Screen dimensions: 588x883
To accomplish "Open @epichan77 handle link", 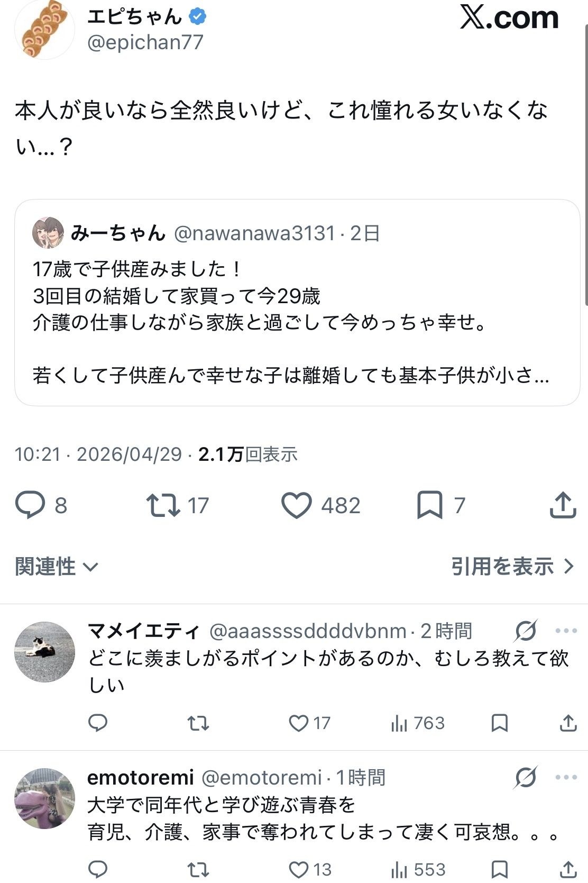I will pyautogui.click(x=145, y=42).
